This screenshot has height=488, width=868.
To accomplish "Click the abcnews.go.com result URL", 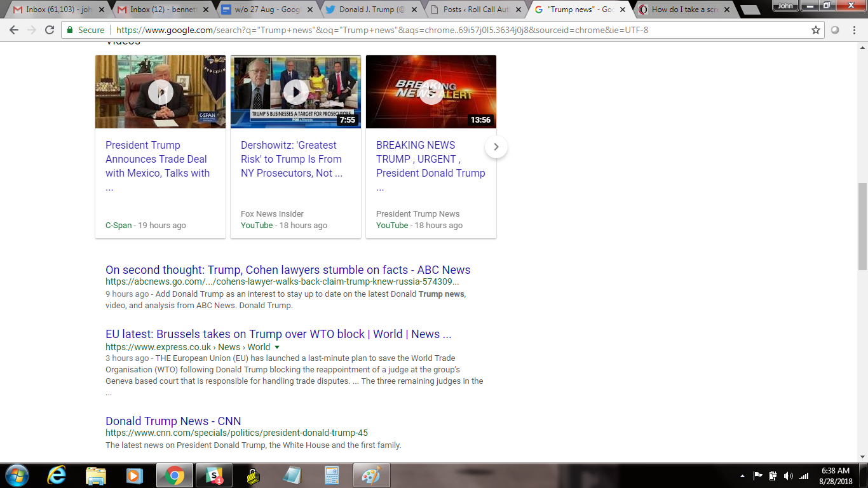I will pyautogui.click(x=282, y=282).
